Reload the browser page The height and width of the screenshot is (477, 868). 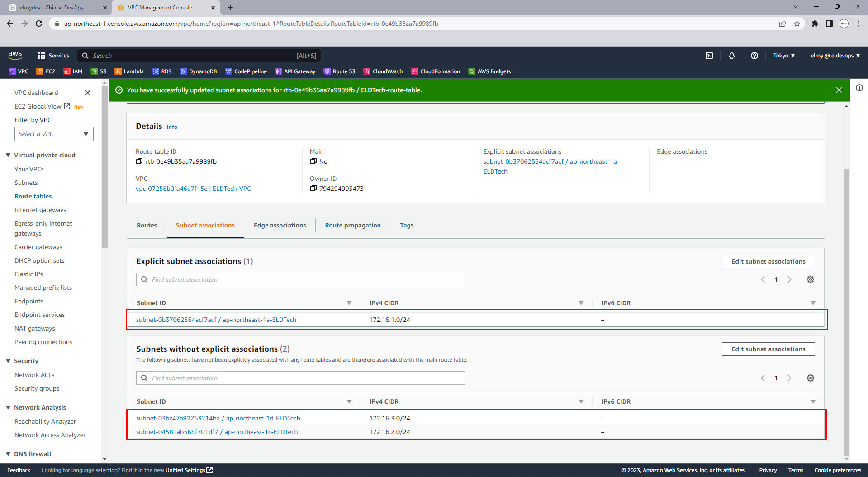39,24
